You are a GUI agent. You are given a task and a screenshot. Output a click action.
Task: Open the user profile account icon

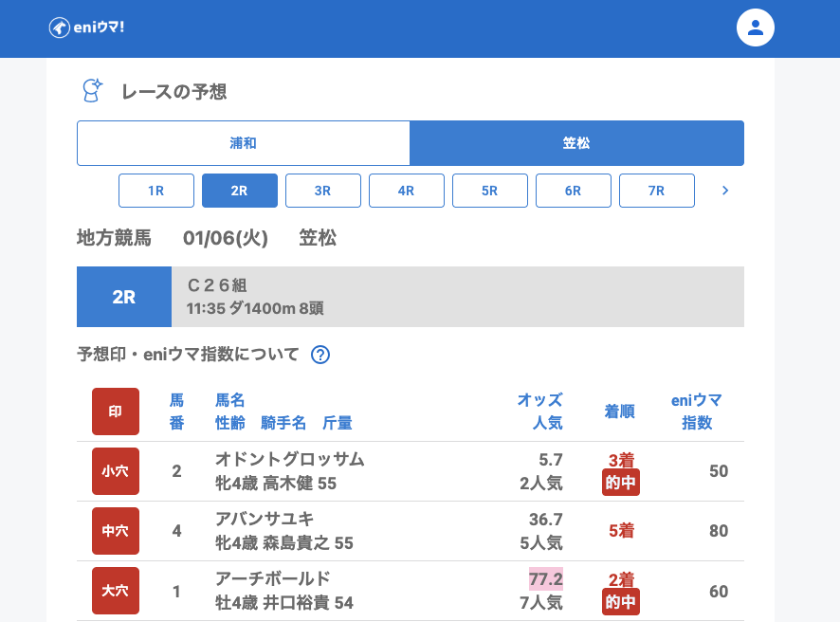coord(755,27)
